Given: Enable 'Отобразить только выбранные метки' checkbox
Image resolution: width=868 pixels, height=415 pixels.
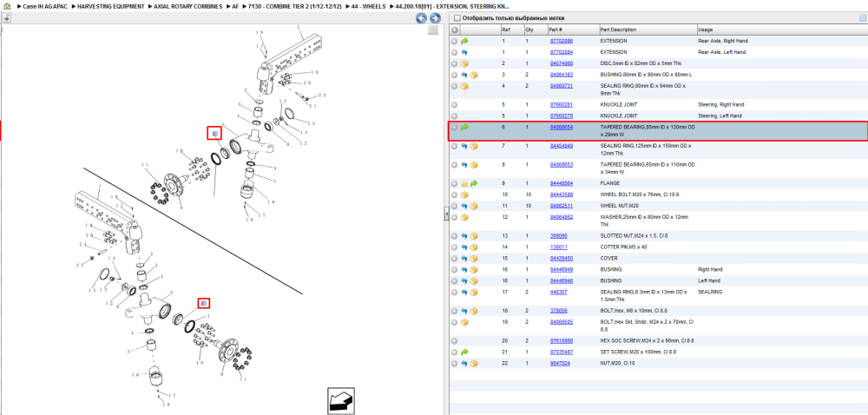Looking at the screenshot, I should (x=457, y=17).
